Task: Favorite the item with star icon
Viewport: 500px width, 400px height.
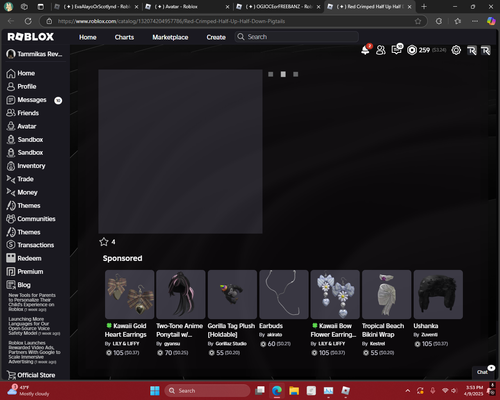Action: tap(104, 242)
